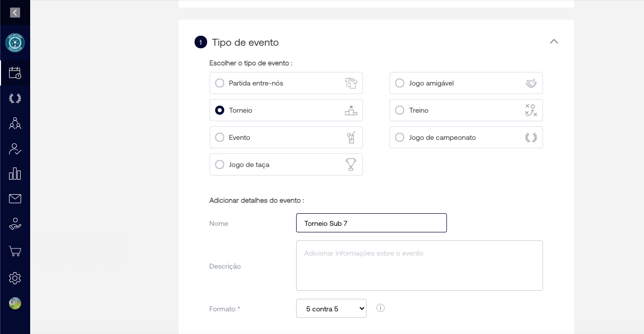Open the shopping cart sidebar icon

tap(15, 252)
